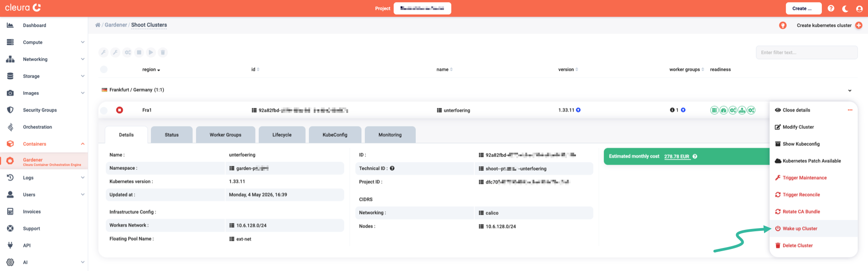868x271 pixels.
Task: Open the Create menu
Action: coord(803,8)
